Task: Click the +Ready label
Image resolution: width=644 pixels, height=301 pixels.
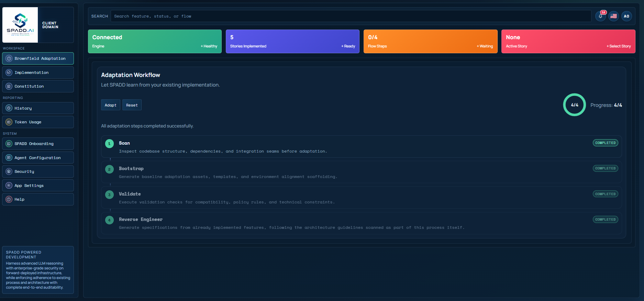Action: (348, 46)
